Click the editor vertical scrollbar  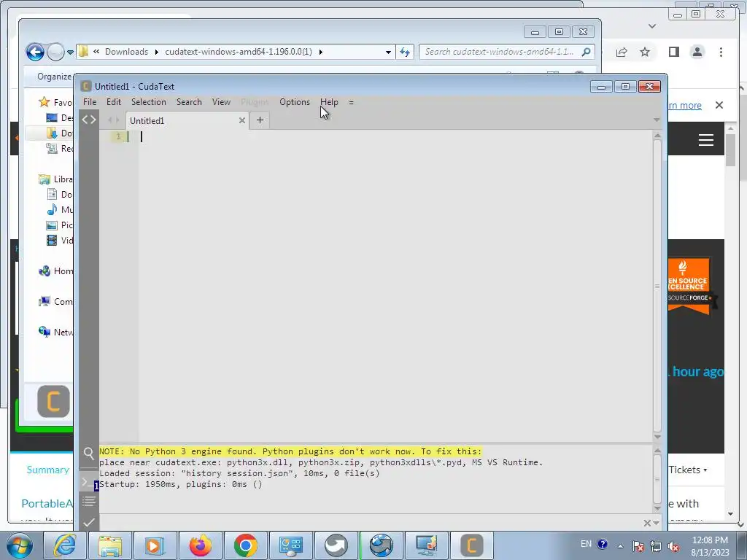tap(657, 286)
